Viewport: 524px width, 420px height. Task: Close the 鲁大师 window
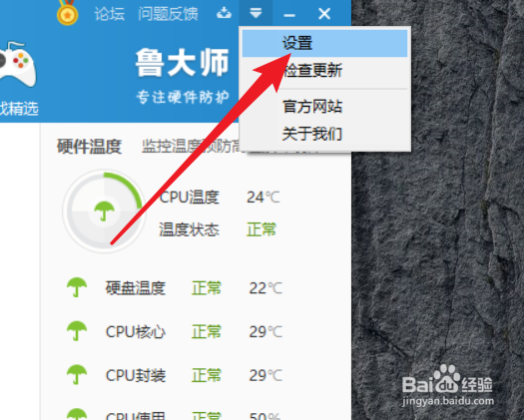pyautogui.click(x=324, y=14)
